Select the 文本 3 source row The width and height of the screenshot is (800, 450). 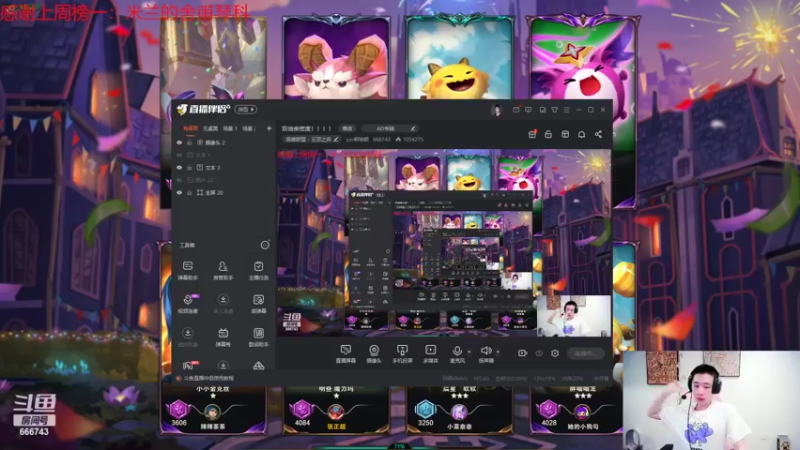(x=223, y=167)
